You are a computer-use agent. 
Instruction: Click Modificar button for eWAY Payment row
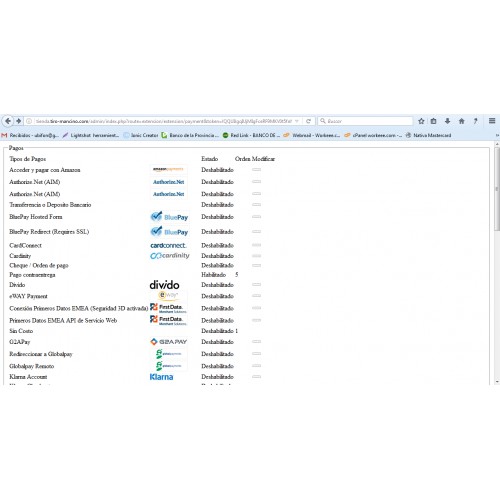(256, 296)
